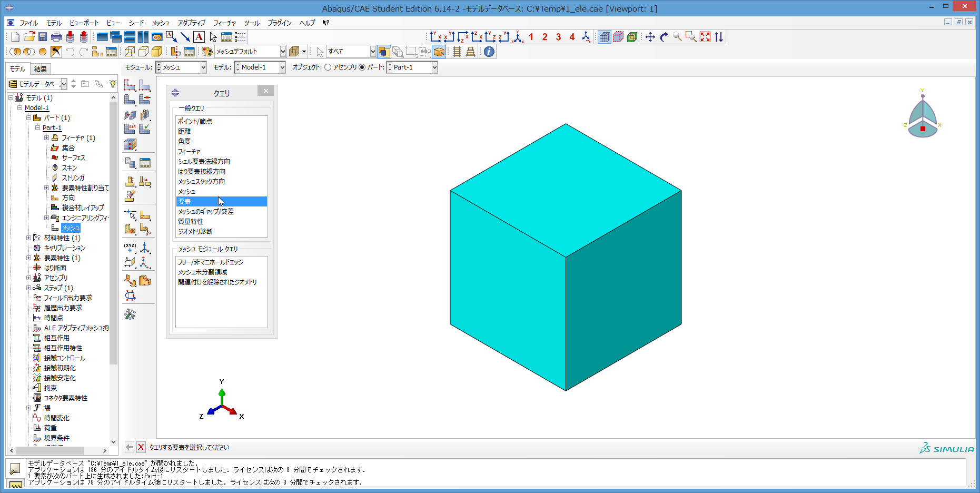980x493 pixels.
Task: Fit model to viewport with Auto-Fit
Action: 705,37
